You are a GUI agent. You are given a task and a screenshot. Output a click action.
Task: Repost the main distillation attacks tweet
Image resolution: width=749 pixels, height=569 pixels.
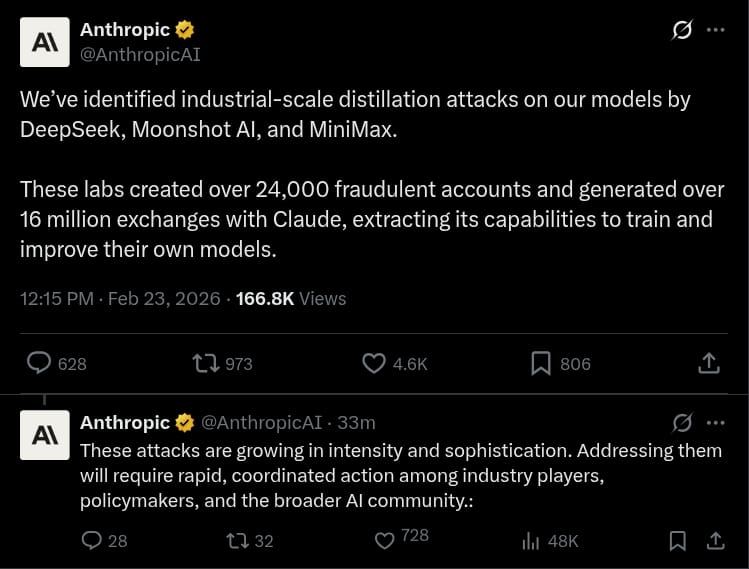click(x=206, y=363)
